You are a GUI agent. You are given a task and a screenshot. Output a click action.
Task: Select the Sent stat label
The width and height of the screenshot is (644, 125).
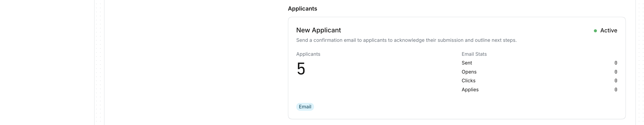(x=466, y=63)
